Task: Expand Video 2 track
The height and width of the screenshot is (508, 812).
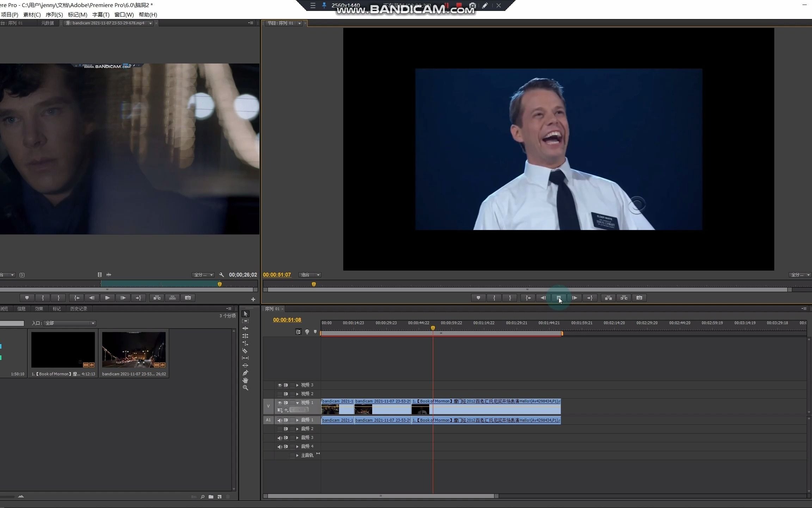Action: (297, 394)
